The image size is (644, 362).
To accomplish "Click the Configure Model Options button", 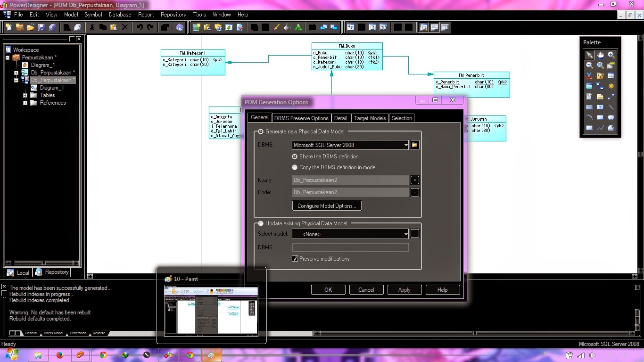I will [x=326, y=206].
